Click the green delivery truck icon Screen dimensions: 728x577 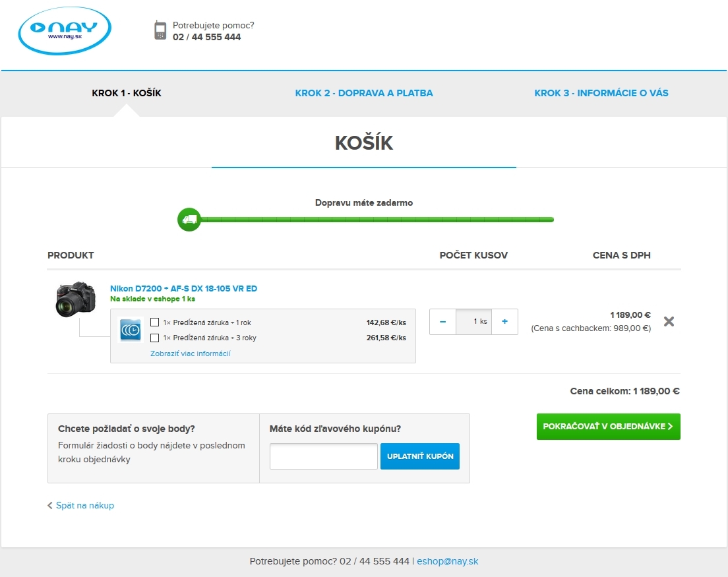coord(189,219)
